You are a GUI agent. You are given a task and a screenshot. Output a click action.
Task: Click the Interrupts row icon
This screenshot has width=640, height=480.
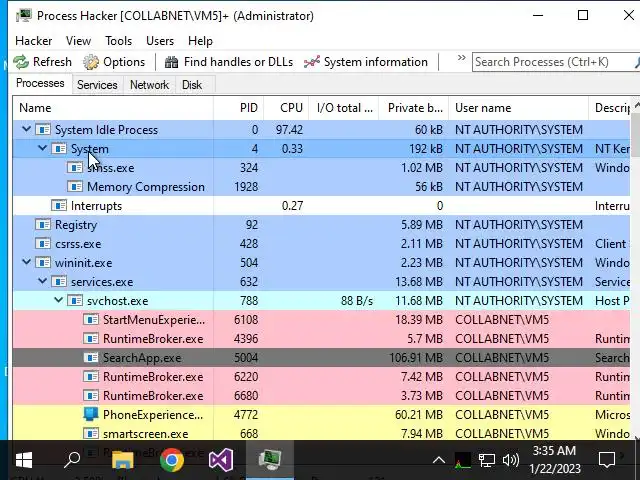point(59,206)
